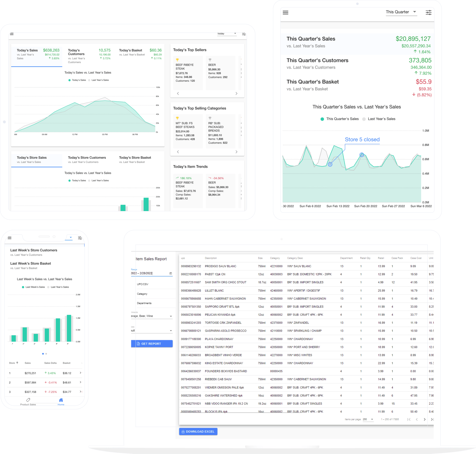The height and width of the screenshot is (454, 476).
Task: Select the Today's Store Basket tab
Action: click(139, 160)
